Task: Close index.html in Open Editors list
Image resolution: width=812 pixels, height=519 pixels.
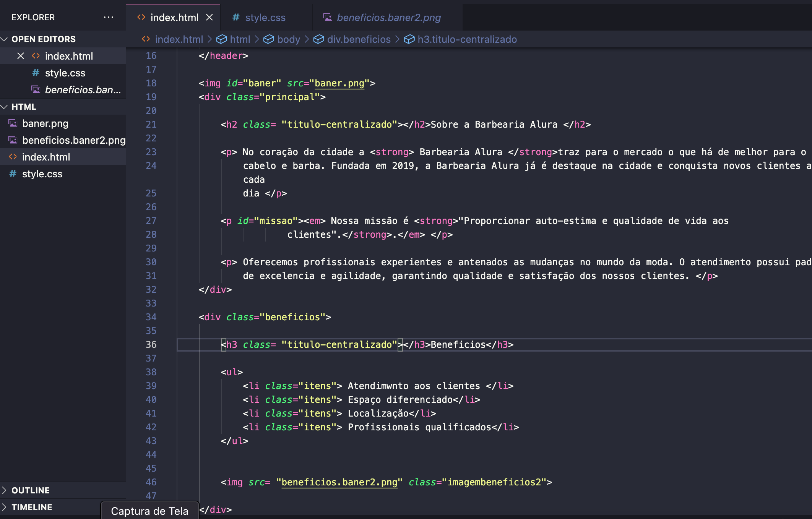Action: click(21, 56)
